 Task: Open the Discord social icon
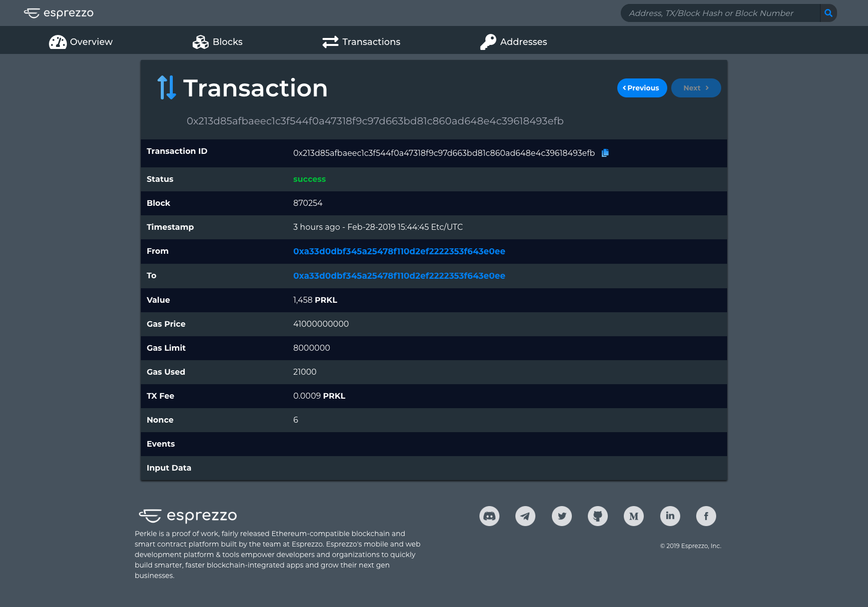489,516
